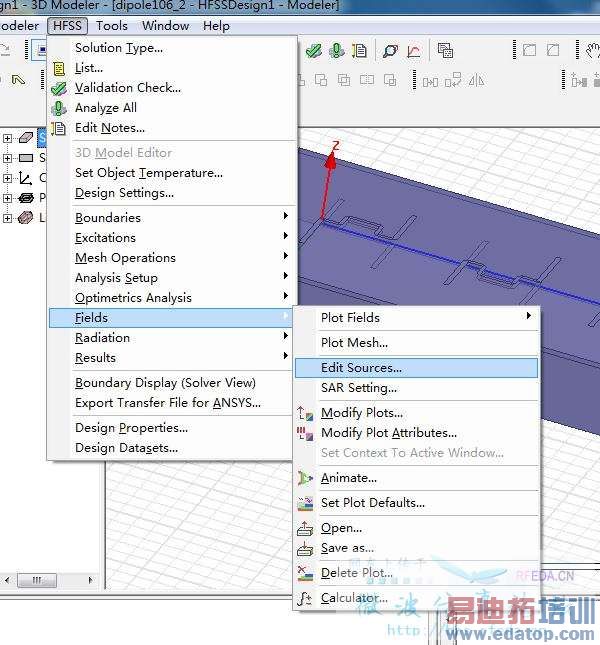Expand the last tree node in the list
This screenshot has width=600, height=645.
click(7, 218)
